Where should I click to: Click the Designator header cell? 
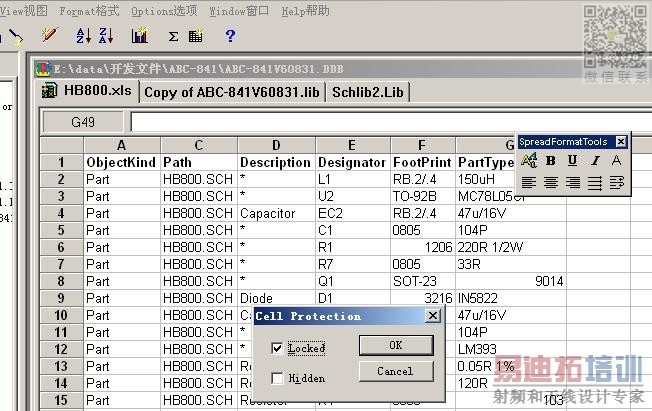click(353, 162)
